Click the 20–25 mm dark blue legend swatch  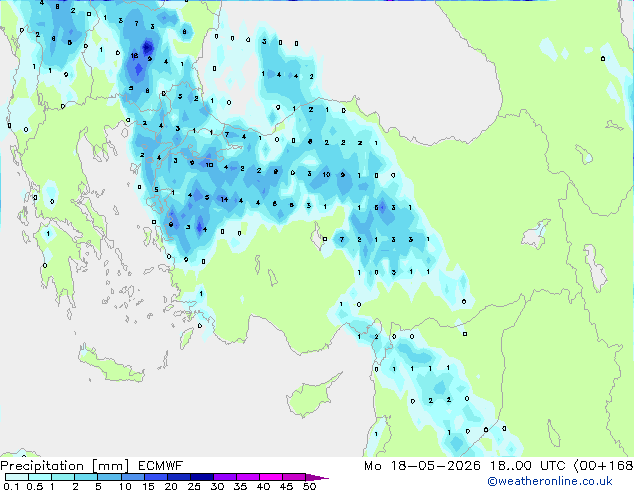click(178, 477)
